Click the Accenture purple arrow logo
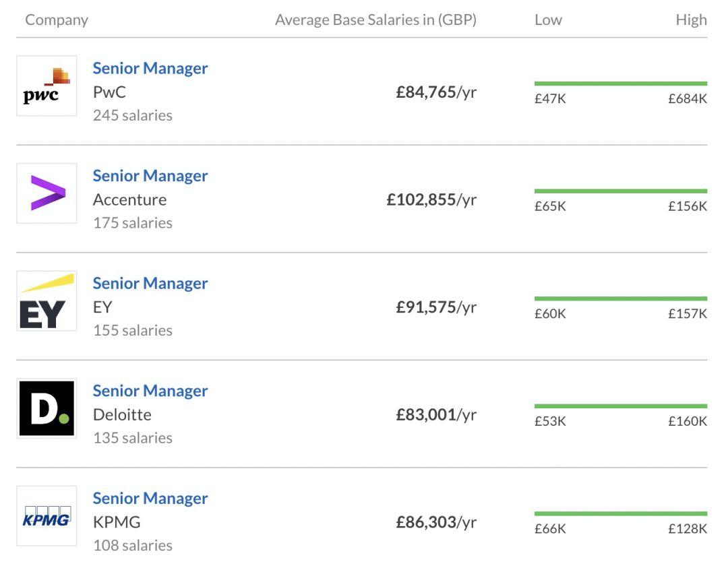 [x=47, y=193]
